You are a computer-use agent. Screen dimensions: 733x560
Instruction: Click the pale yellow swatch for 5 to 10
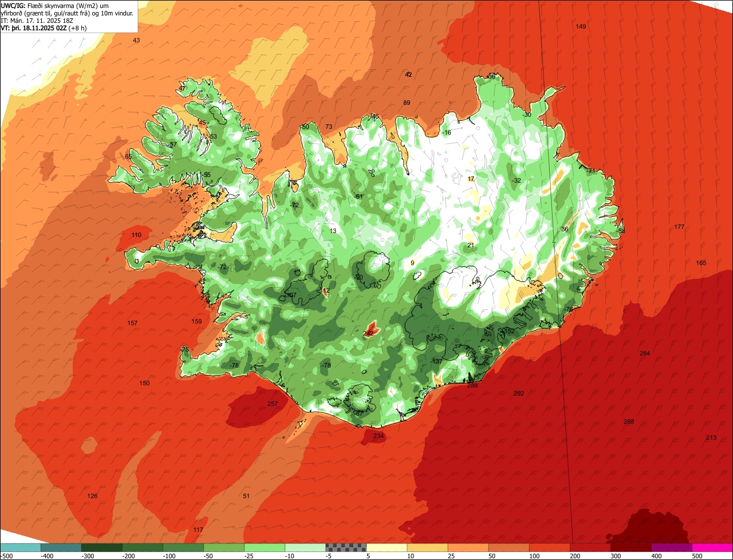click(x=387, y=547)
